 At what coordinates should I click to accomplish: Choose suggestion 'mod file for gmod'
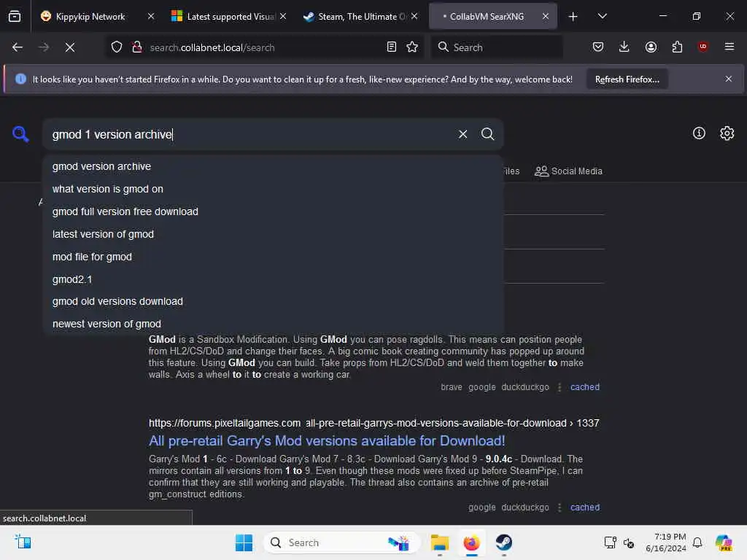tap(273, 257)
